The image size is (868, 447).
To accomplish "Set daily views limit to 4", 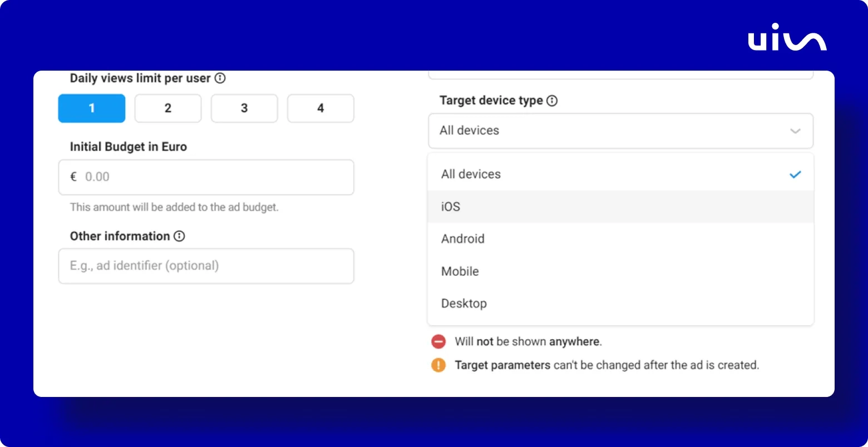I will coord(320,108).
